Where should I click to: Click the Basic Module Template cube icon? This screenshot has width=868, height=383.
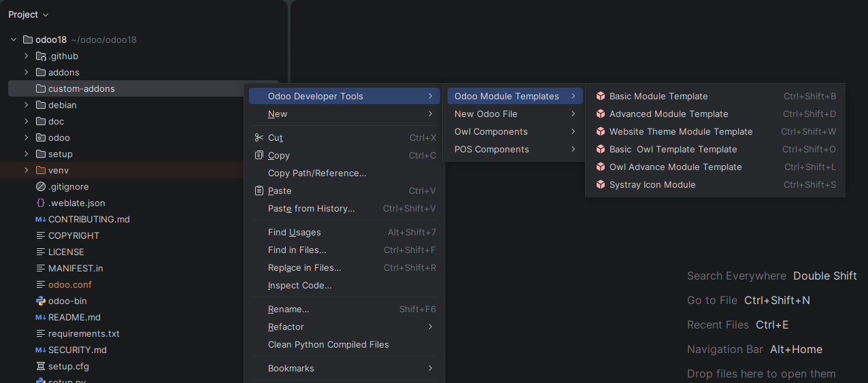(601, 96)
